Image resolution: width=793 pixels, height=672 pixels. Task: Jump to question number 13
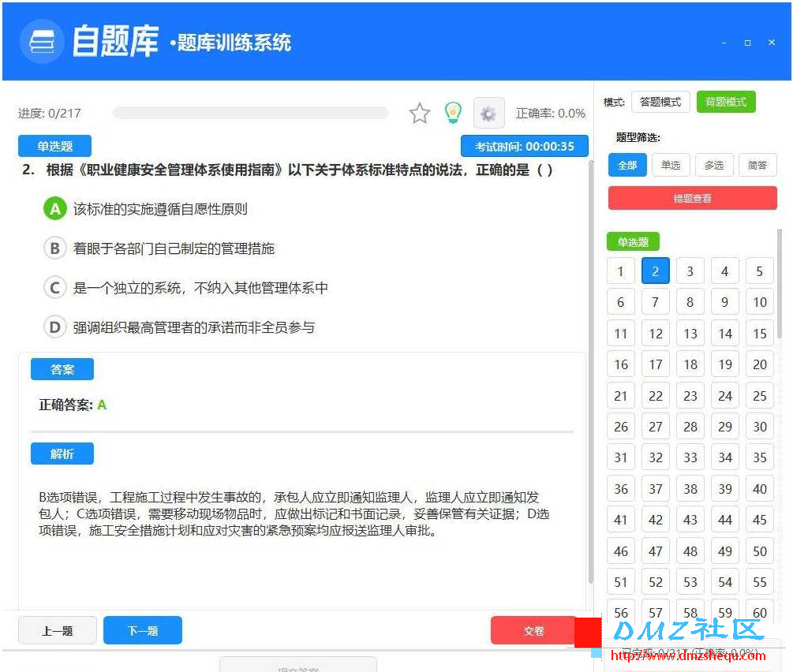tap(690, 334)
